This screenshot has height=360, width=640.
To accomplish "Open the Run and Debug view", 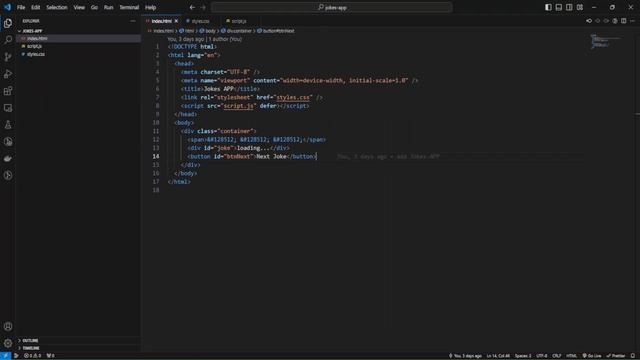I will 8,74.
